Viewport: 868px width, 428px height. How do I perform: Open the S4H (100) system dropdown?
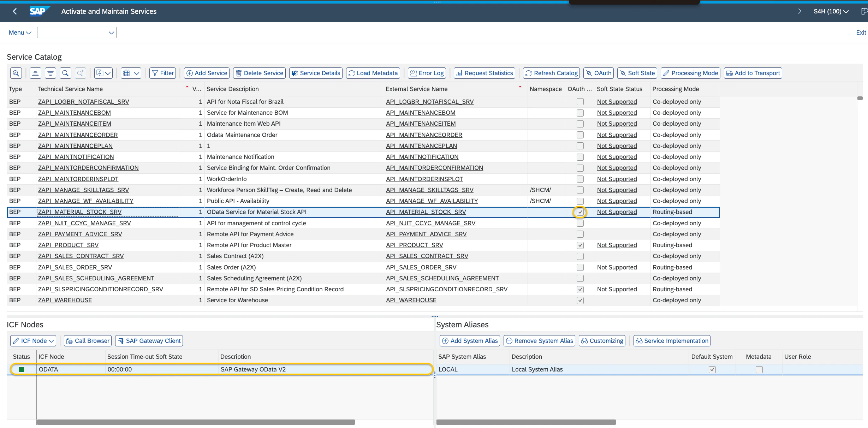coord(831,11)
